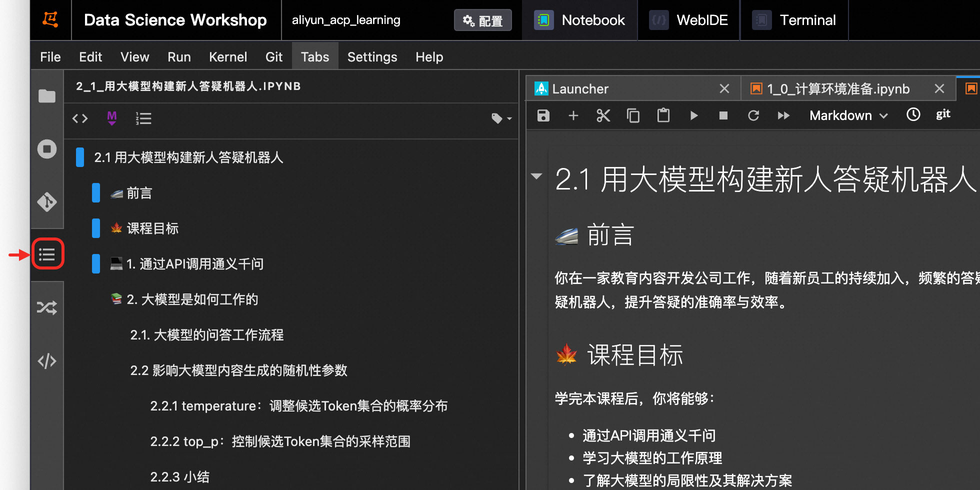
Task: Collapse the 2.1 heading in the notebook
Action: point(536,176)
